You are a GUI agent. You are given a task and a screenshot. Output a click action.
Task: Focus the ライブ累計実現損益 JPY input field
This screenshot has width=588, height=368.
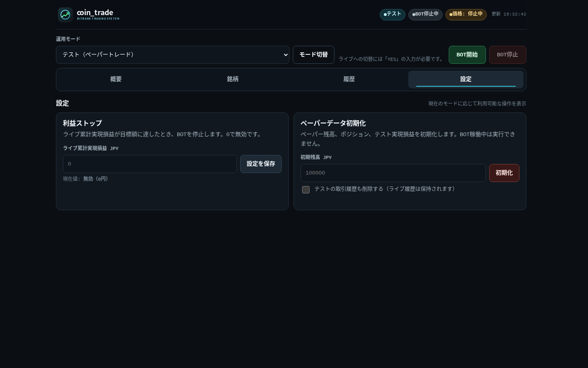150,164
